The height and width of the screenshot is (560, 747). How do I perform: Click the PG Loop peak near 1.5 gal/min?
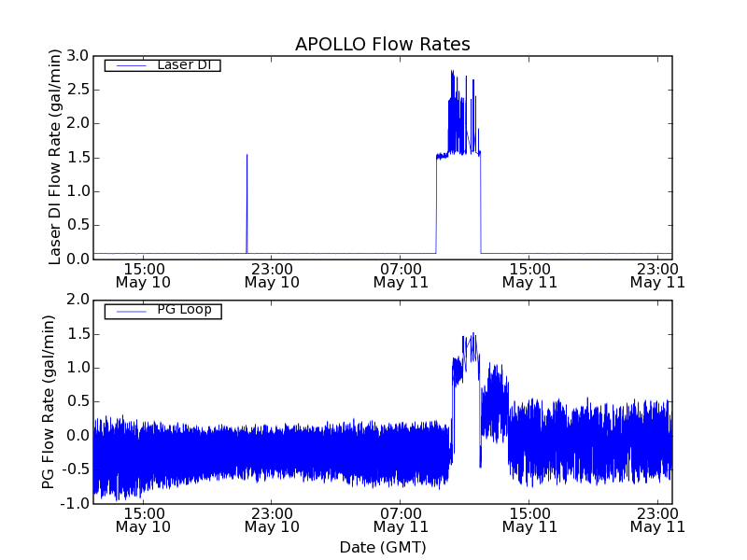tap(473, 334)
